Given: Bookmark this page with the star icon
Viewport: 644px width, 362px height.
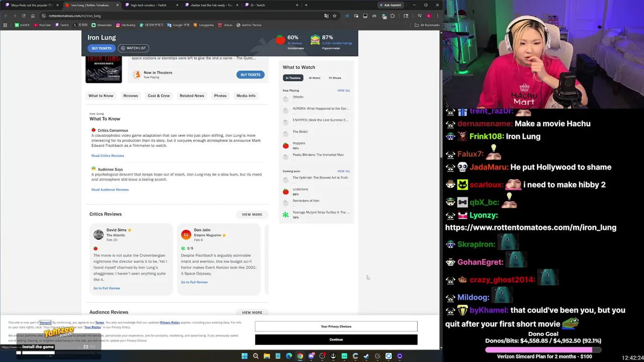Looking at the screenshot, I should click(335, 16).
